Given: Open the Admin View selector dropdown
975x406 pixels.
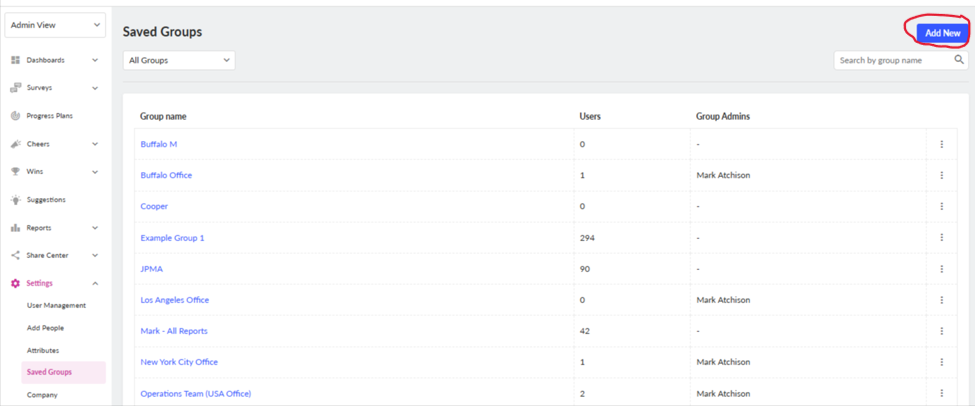Looking at the screenshot, I should point(55,25).
